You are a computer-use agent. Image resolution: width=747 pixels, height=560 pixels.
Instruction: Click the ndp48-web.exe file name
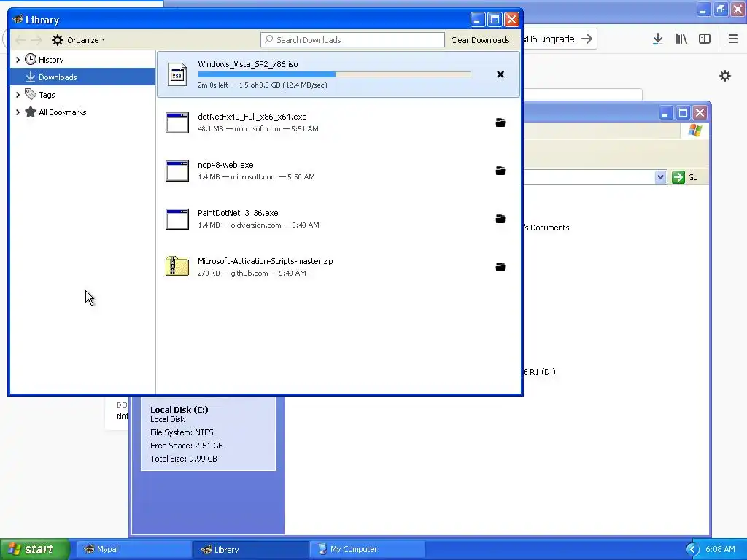point(225,165)
